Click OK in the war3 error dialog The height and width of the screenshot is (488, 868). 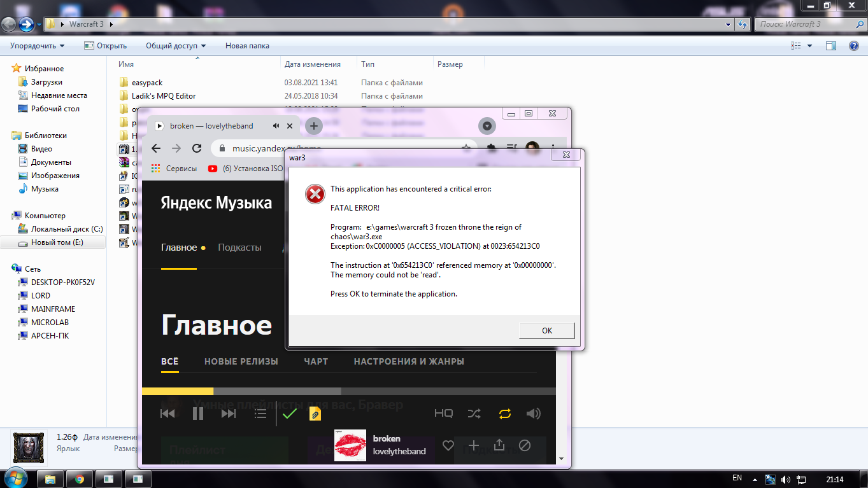pos(547,331)
